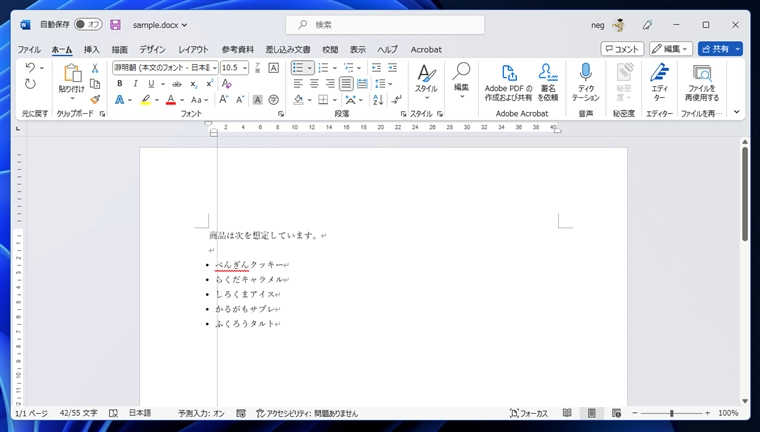Screen dimensions: 760x432
Task: Switch to the Design tab
Action: click(x=153, y=49)
